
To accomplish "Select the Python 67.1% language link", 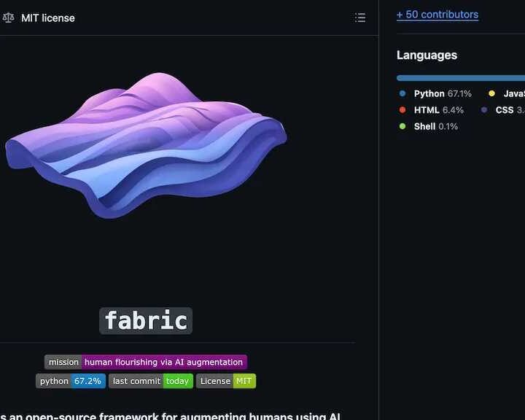I will click(x=442, y=93).
